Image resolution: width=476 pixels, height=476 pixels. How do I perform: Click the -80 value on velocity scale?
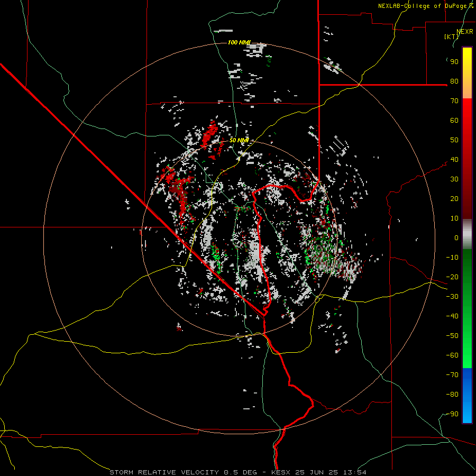[452, 395]
